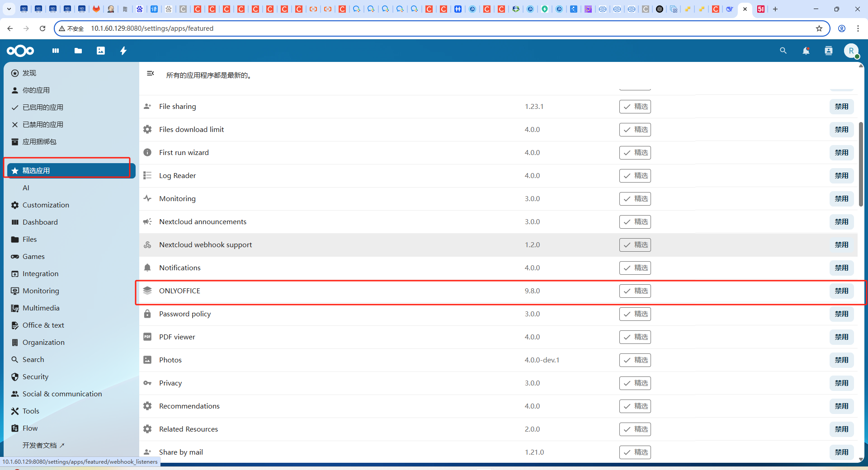Screen dimensions: 868x470
Task: Click the Password policy lock icon
Action: (x=147, y=314)
